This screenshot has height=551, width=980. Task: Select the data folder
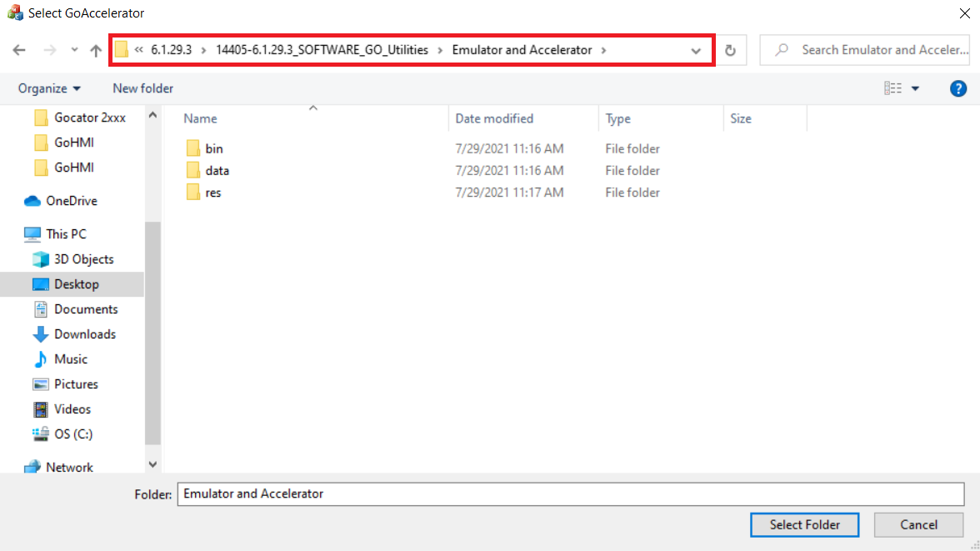tap(217, 171)
